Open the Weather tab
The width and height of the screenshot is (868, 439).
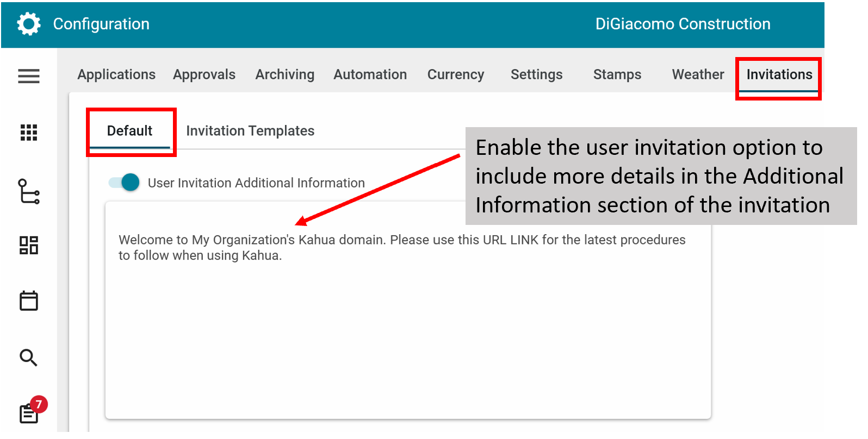tap(698, 74)
